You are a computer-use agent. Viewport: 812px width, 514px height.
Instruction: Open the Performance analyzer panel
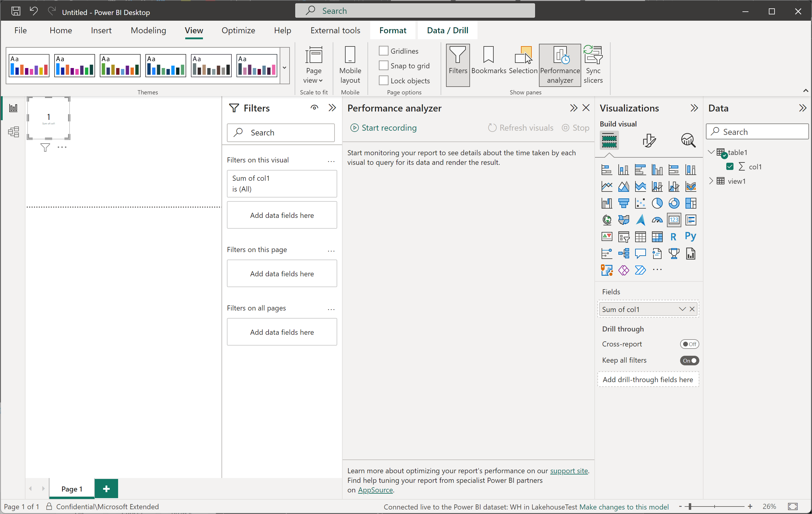pyautogui.click(x=559, y=64)
